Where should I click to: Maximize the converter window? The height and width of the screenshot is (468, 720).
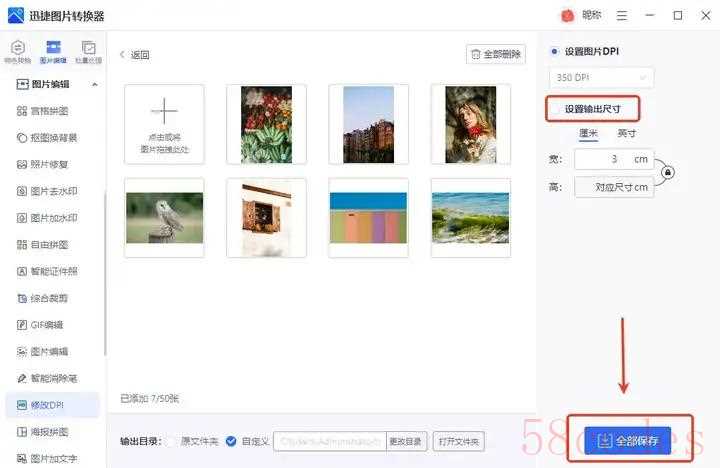(678, 16)
